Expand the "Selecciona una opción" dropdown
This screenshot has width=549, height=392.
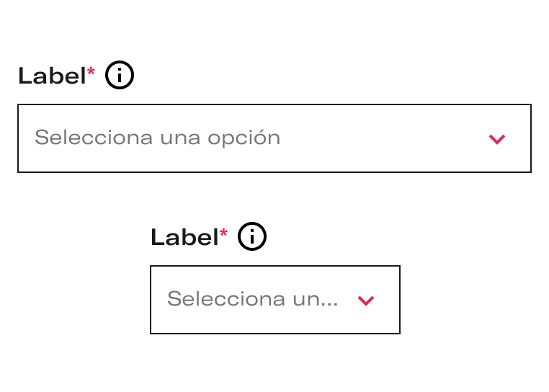(274, 138)
